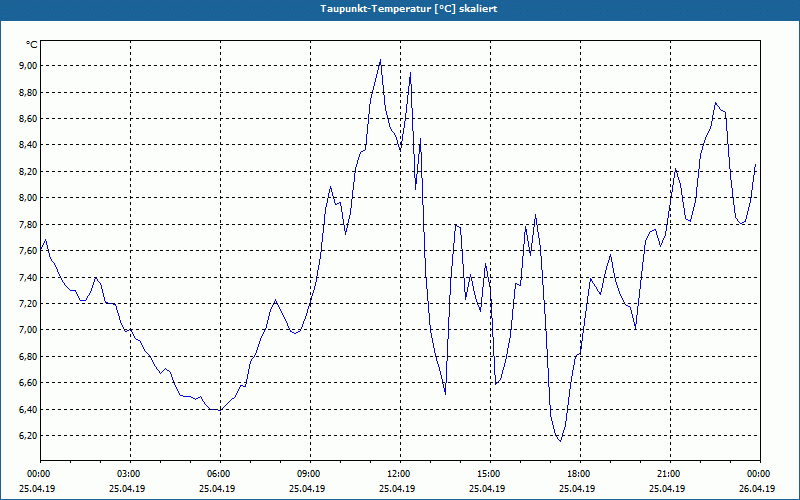The image size is (800, 500).
Task: Click the 7,40 y-axis value
Action: tap(29, 278)
